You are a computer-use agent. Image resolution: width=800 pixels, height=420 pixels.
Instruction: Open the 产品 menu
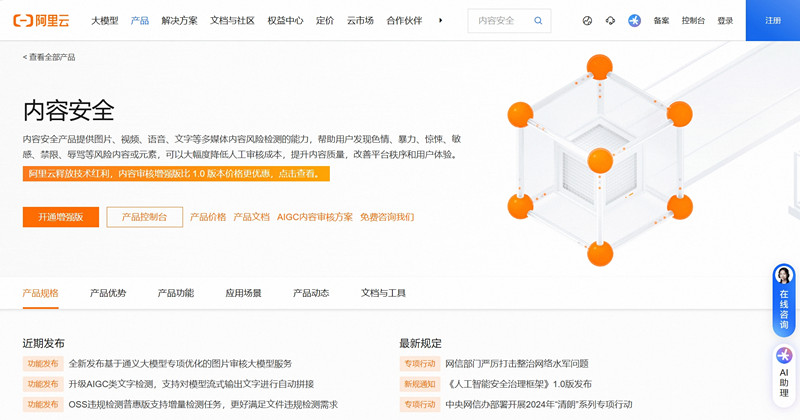tap(139, 20)
